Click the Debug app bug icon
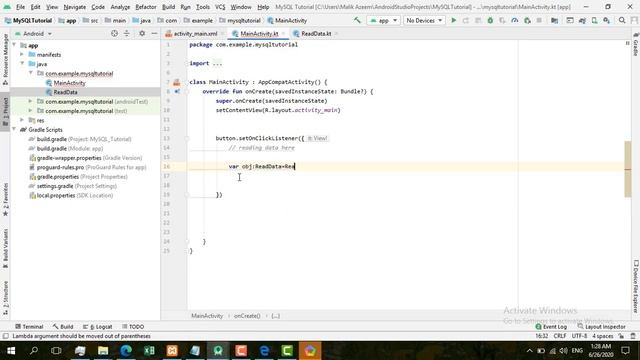This screenshot has width=640, height=360. 490,20
